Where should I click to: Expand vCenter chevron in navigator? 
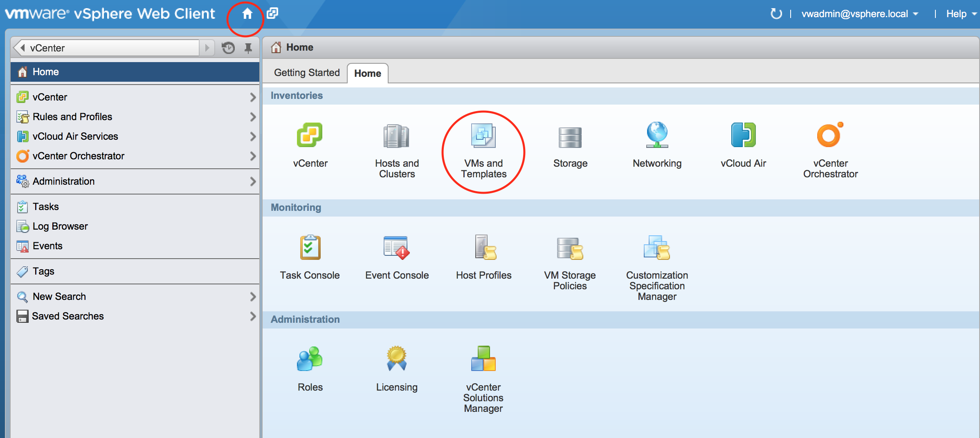252,97
